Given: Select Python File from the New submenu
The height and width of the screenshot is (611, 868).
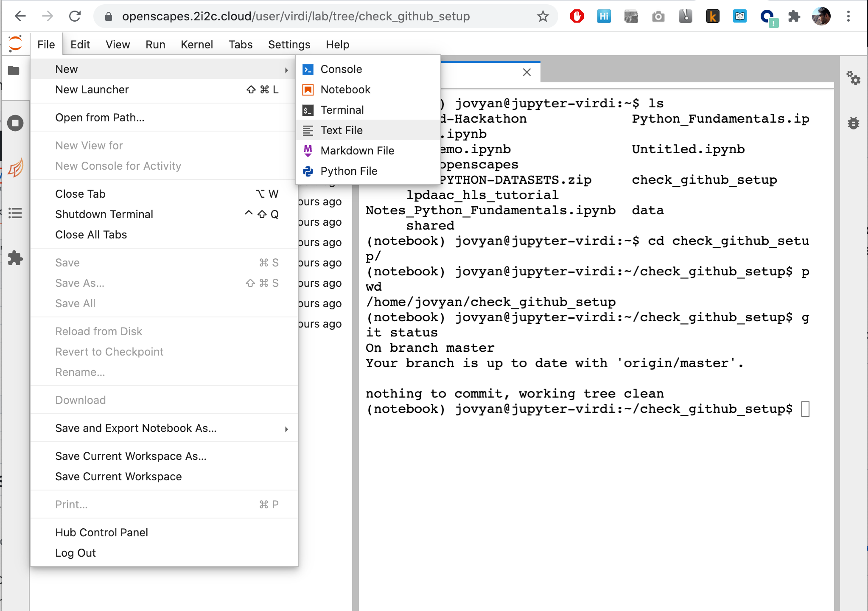Looking at the screenshot, I should [x=349, y=171].
